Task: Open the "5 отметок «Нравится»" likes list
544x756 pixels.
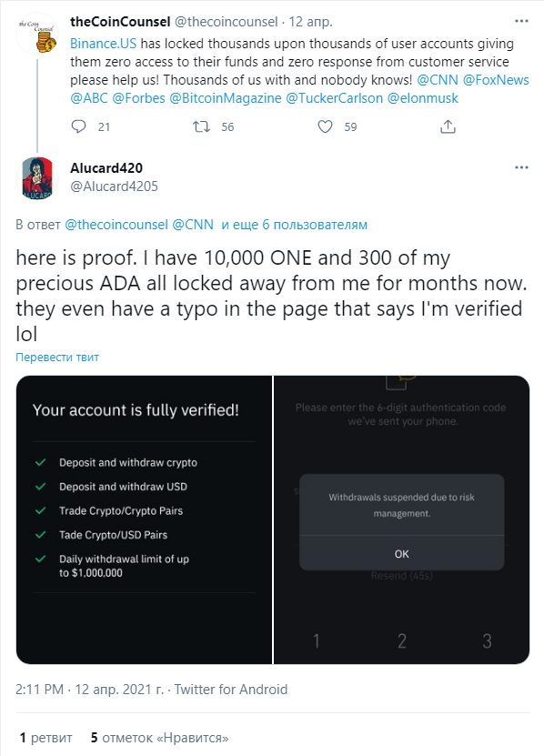Action: 159,738
